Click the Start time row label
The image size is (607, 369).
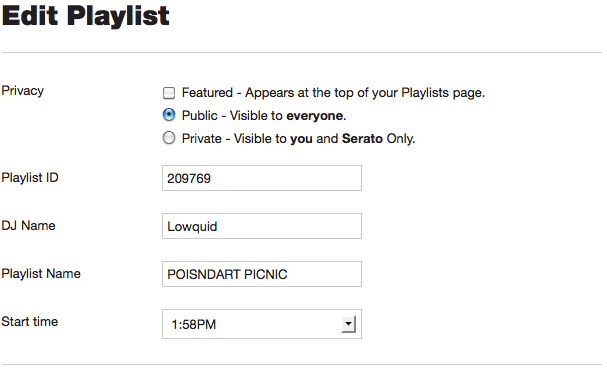click(30, 322)
